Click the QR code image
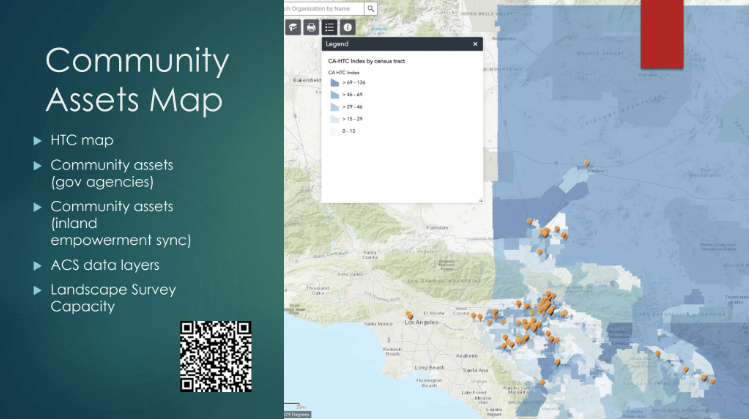The height and width of the screenshot is (419, 749). pyautogui.click(x=216, y=356)
